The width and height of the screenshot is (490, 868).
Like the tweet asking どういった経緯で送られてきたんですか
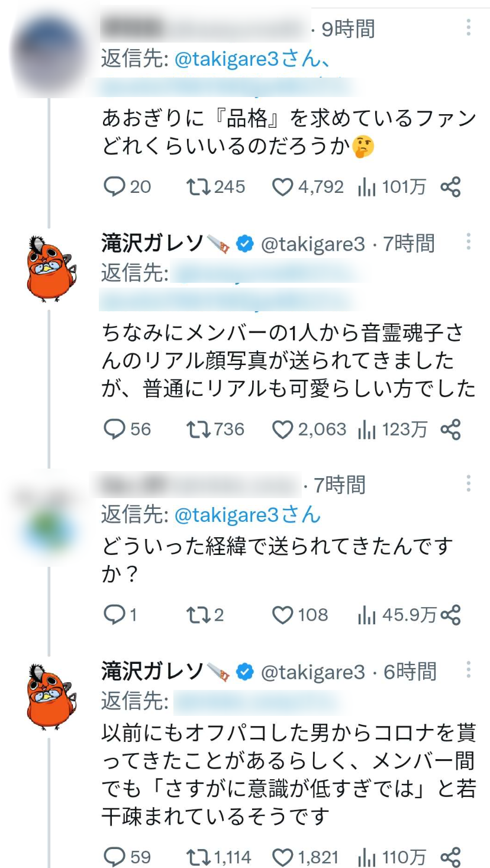pyautogui.click(x=282, y=615)
